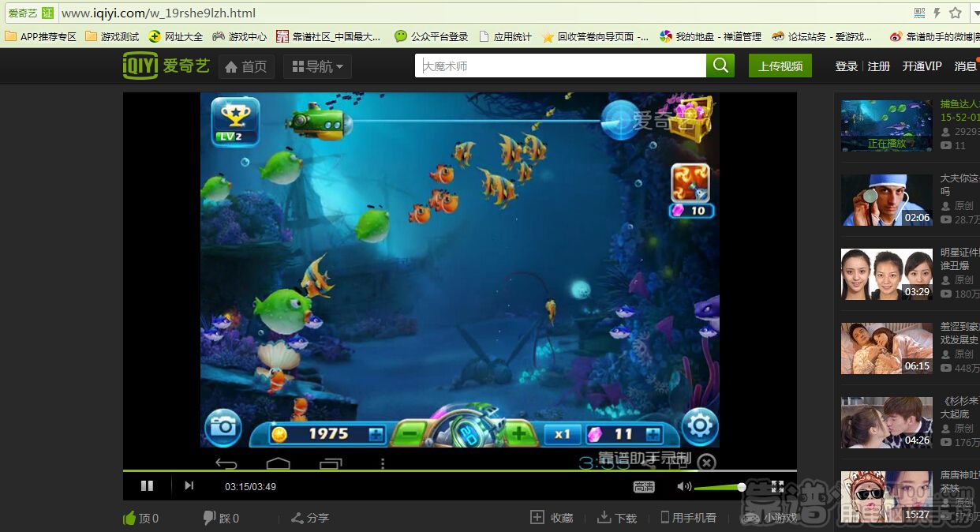Open the 02:06 doctor video thumbnail
Screen dimensions: 980x532
tap(886, 200)
